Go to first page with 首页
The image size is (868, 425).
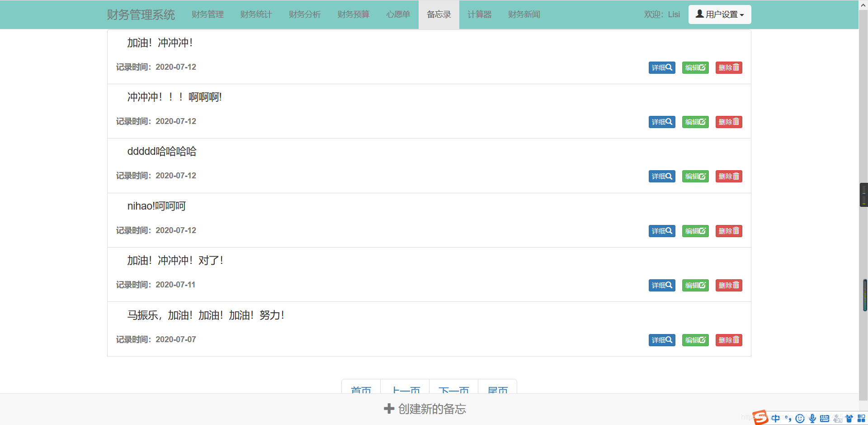361,387
